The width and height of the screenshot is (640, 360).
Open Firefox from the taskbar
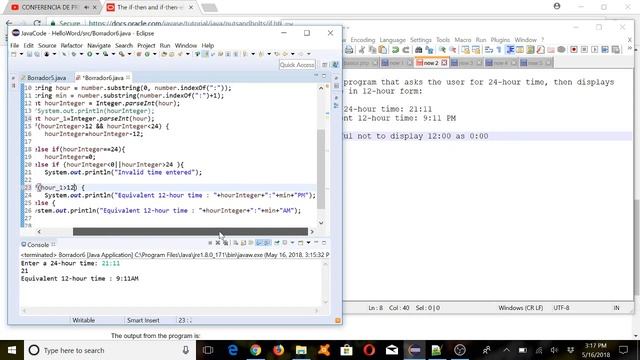click(278, 350)
